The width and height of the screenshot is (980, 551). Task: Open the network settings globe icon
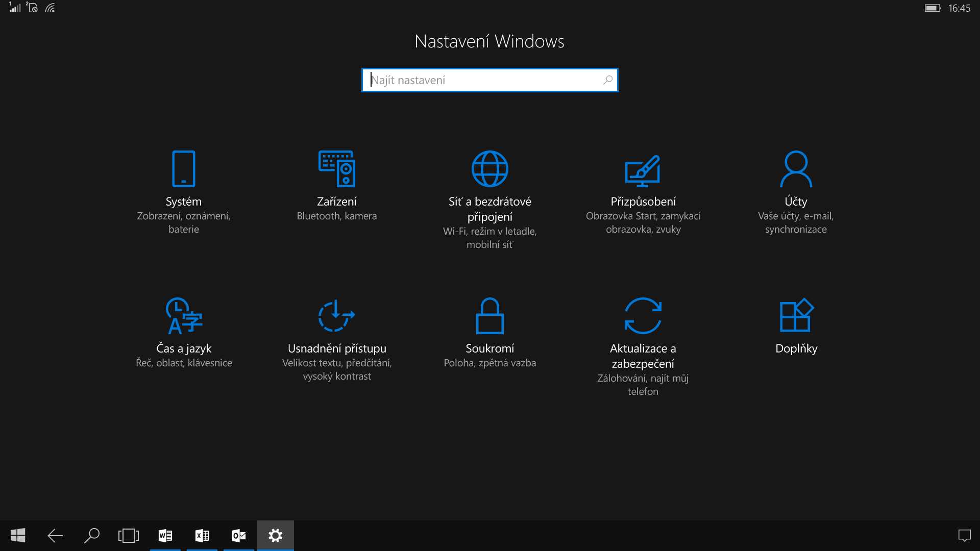[x=489, y=169]
